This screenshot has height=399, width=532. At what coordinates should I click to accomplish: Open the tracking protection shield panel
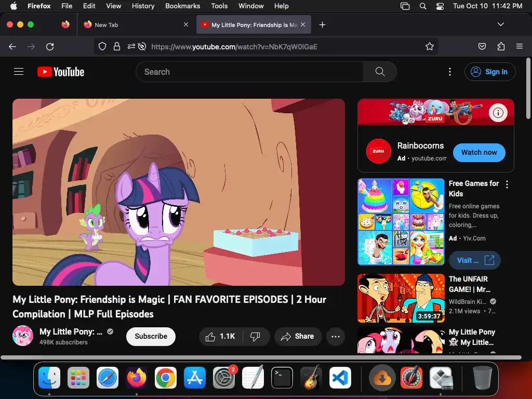102,46
